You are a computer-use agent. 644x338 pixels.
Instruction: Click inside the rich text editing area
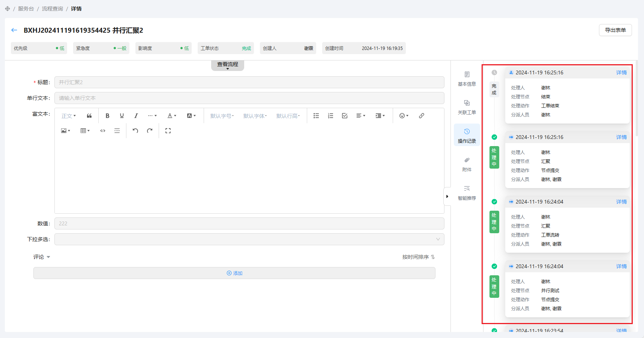(249, 177)
